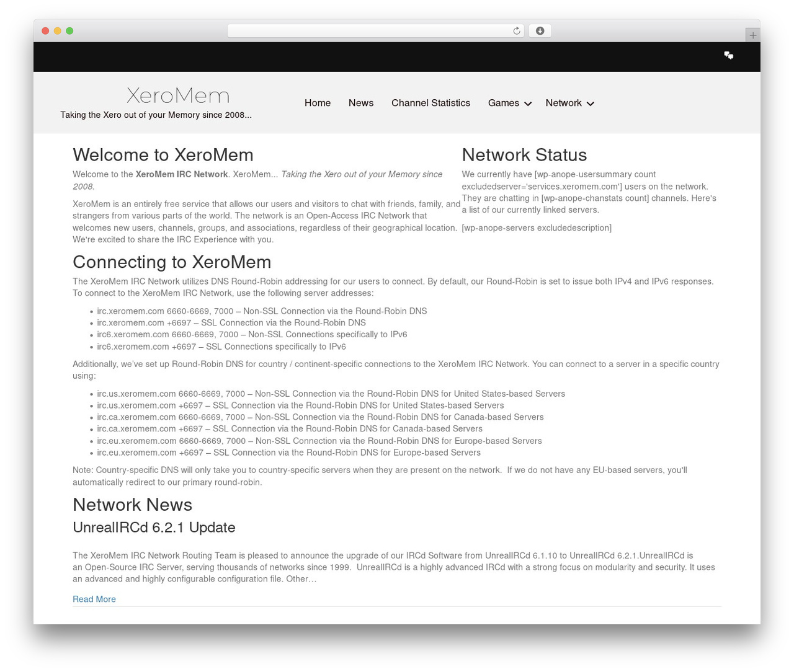The width and height of the screenshot is (794, 672).
Task: Open the Network menu label
Action: coord(563,103)
